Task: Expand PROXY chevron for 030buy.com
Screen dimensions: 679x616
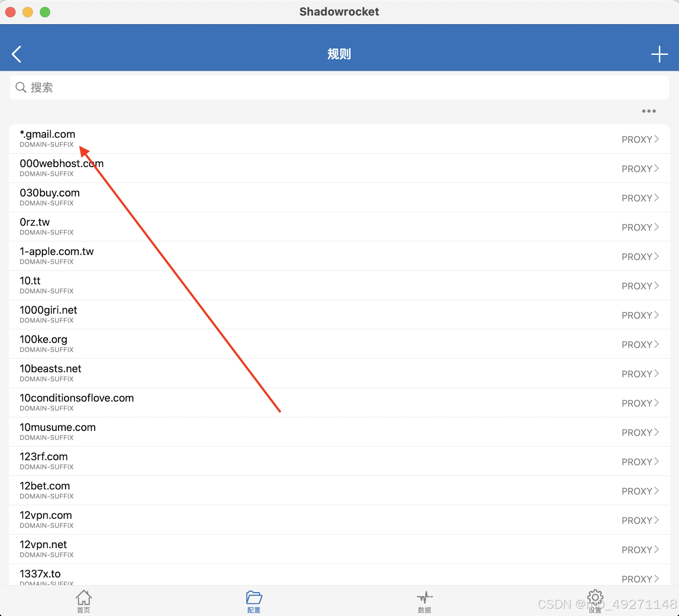Action: [657, 198]
